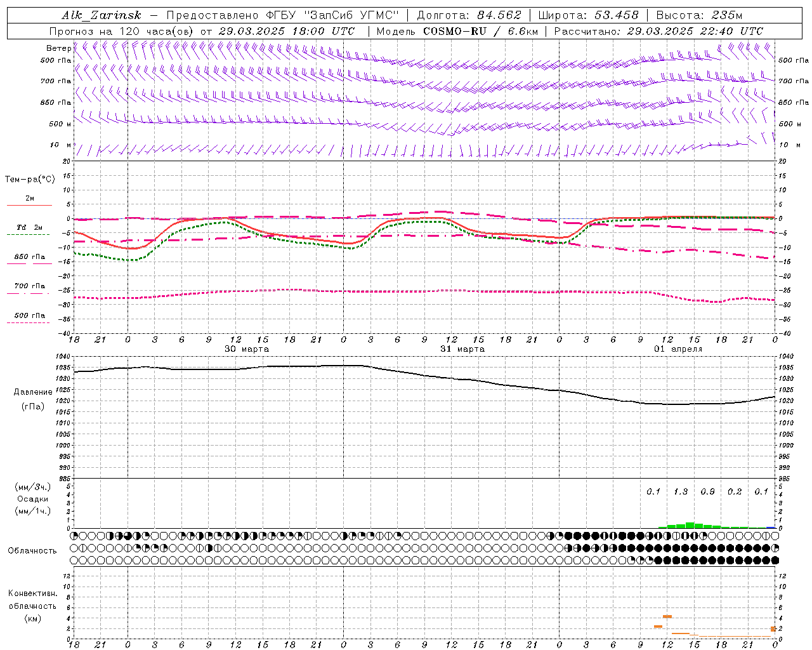Screen dimensions: 812x650
Task: Click the 'Конвективн.' convective cloud label
Action: (33, 594)
